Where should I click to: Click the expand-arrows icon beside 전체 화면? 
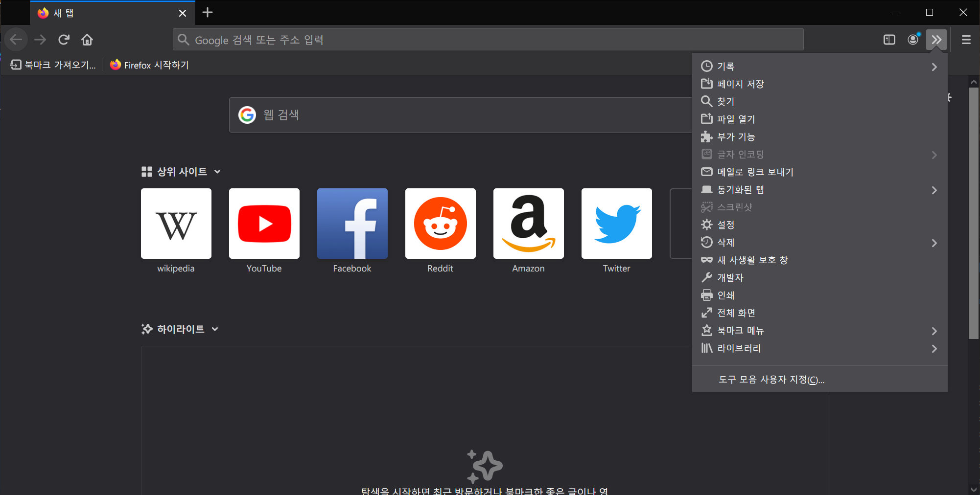tap(706, 313)
